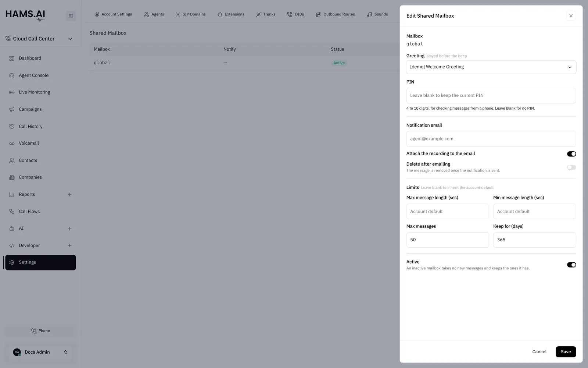Click the Call Flows icon
The height and width of the screenshot is (368, 588).
[x=12, y=212]
